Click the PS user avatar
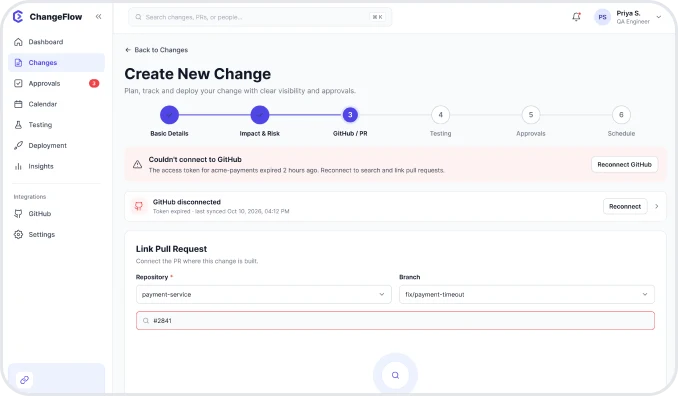The height and width of the screenshot is (396, 678). click(x=602, y=17)
